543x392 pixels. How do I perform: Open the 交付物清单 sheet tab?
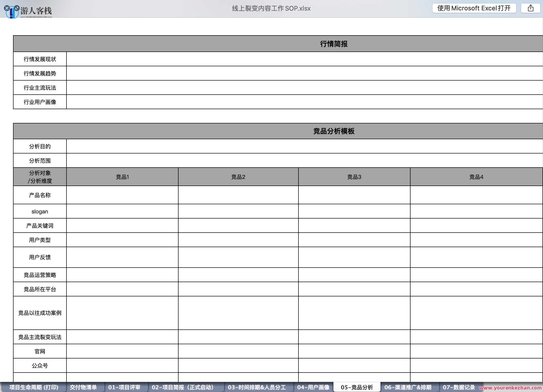[x=83, y=387]
